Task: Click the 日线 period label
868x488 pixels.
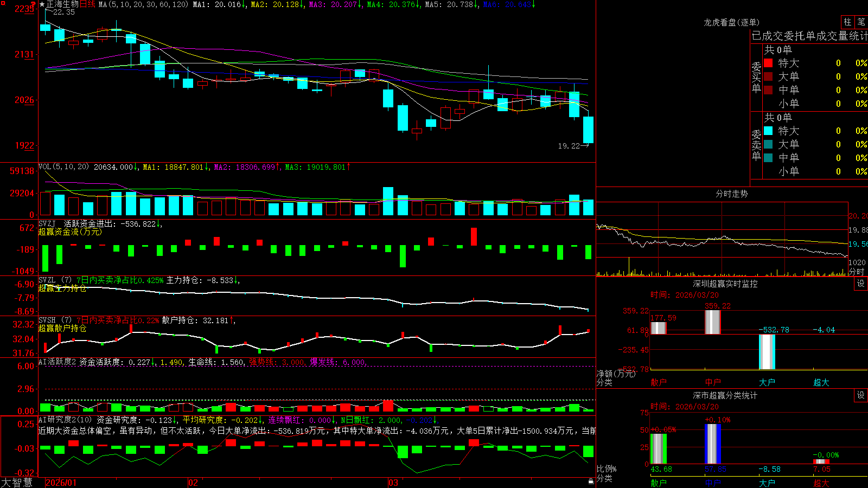Action: (x=87, y=4)
